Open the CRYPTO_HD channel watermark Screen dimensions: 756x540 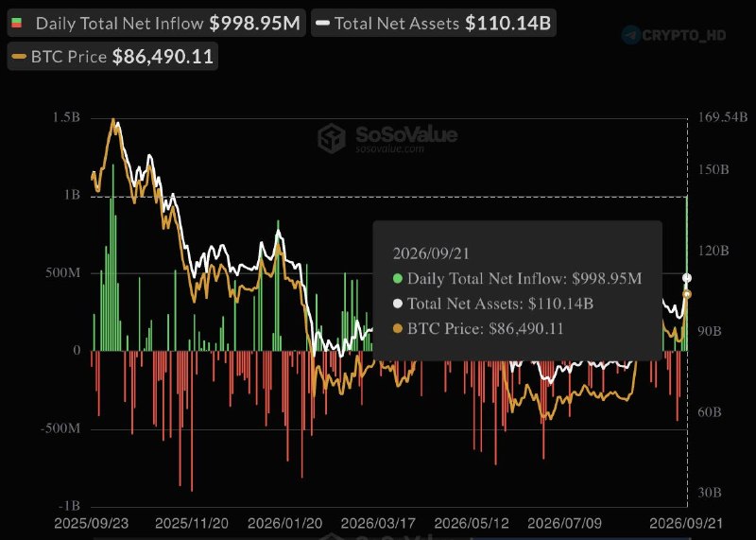[684, 35]
